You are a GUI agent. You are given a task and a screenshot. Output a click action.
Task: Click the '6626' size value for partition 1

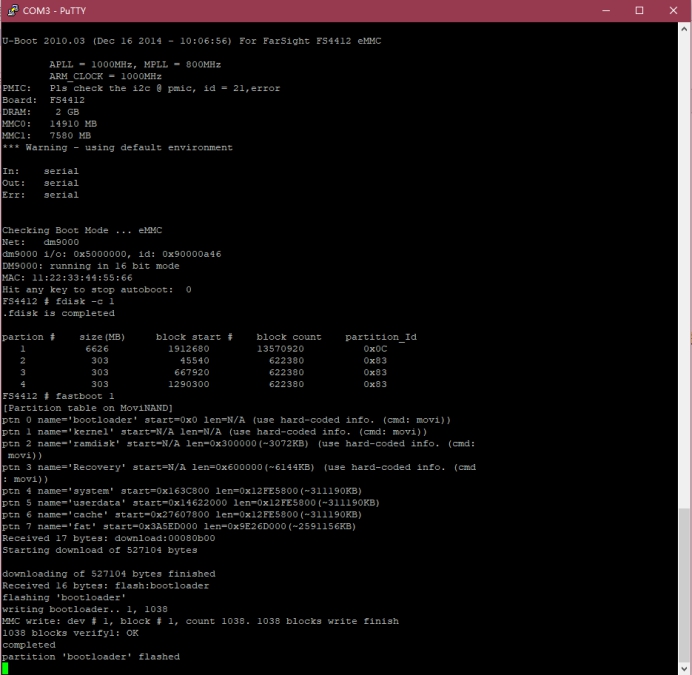pyautogui.click(x=97, y=349)
